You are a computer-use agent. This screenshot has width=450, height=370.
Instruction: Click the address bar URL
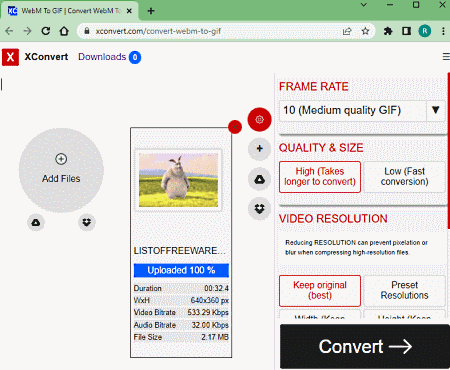click(x=158, y=31)
